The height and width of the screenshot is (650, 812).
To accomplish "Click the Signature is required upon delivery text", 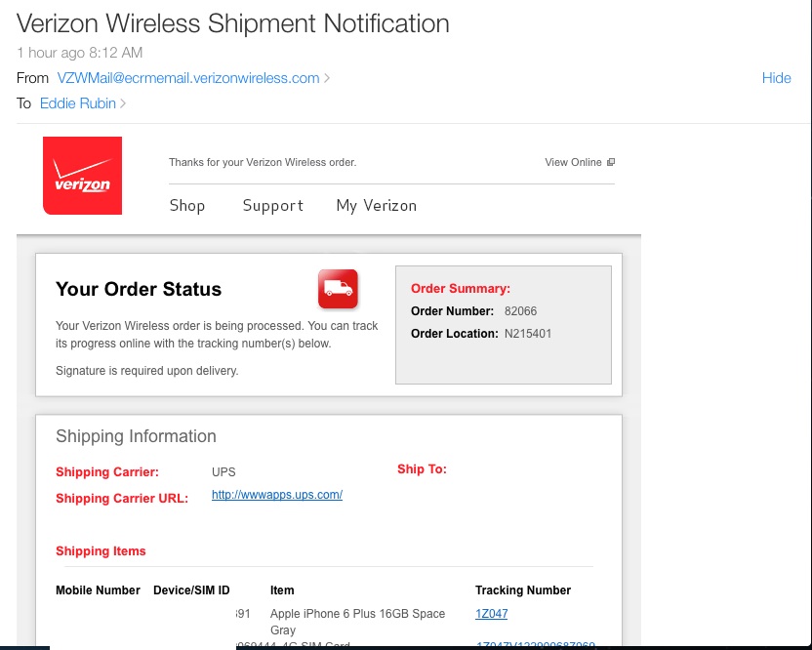I will click(147, 371).
